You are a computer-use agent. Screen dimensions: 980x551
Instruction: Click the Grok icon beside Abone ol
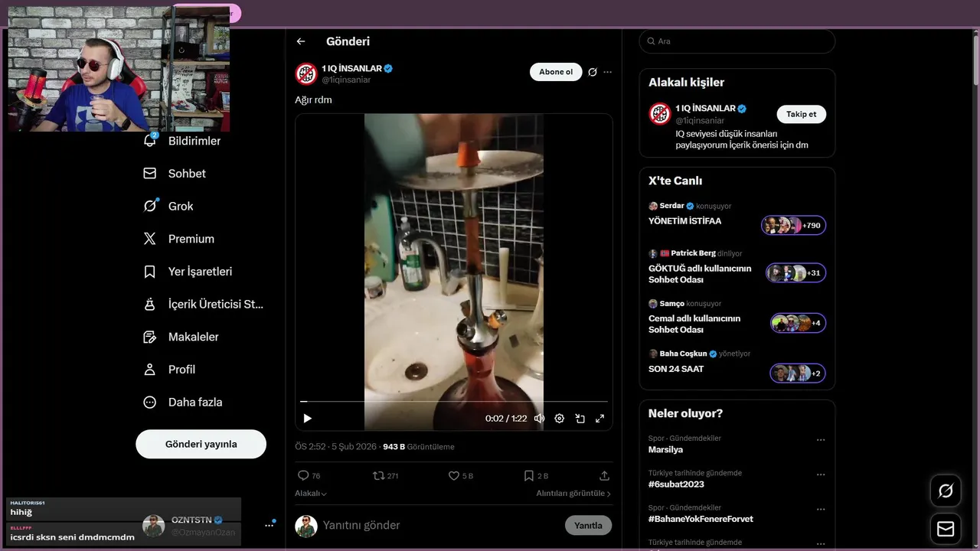tap(593, 72)
